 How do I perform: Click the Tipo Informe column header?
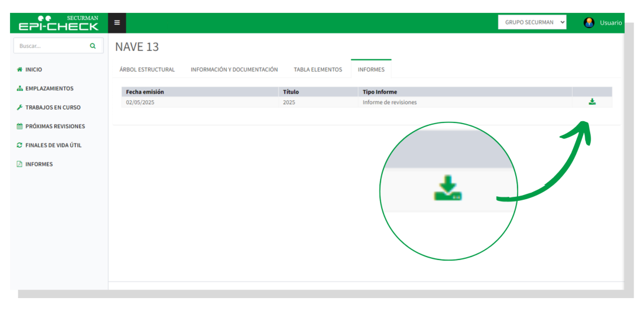[x=380, y=92]
